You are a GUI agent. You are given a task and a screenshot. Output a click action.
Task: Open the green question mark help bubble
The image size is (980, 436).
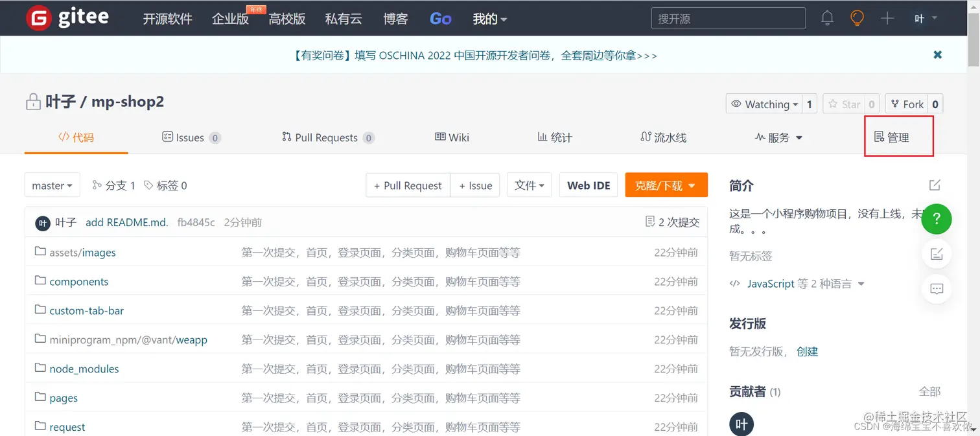pyautogui.click(x=936, y=219)
